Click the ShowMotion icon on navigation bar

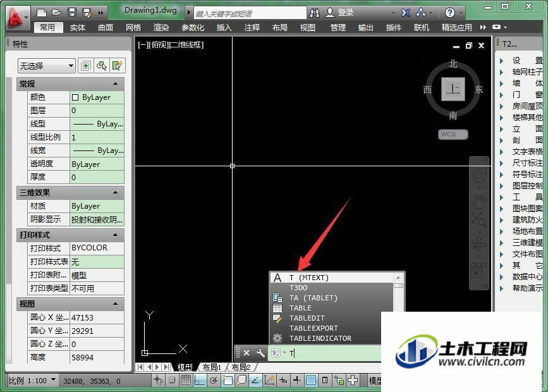click(479, 271)
